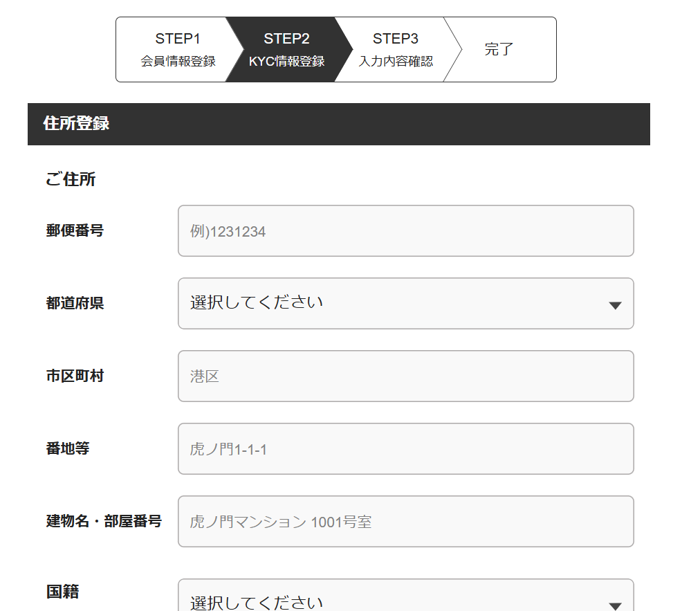Click the 建物名・部屋番号 field label
700x611 pixels.
click(104, 521)
